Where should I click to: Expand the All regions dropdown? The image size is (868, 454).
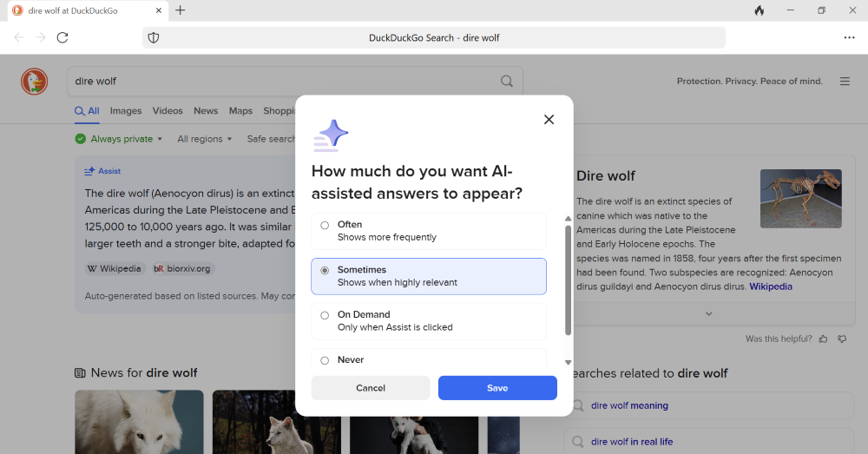[205, 139]
